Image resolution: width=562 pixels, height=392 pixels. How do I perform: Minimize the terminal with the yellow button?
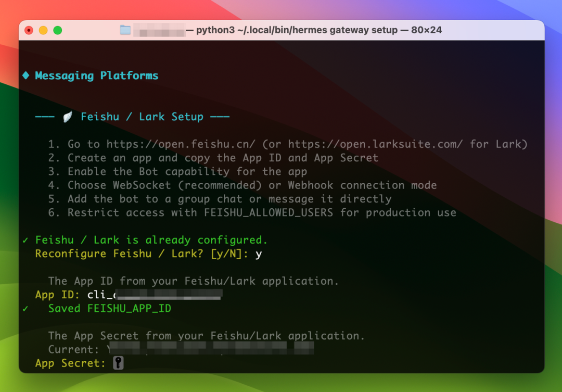(43, 31)
